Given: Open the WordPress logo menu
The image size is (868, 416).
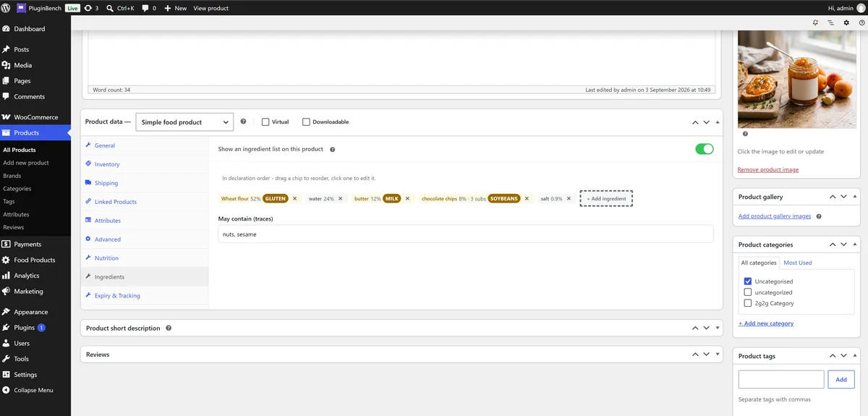Looking at the screenshot, I should [x=6, y=8].
